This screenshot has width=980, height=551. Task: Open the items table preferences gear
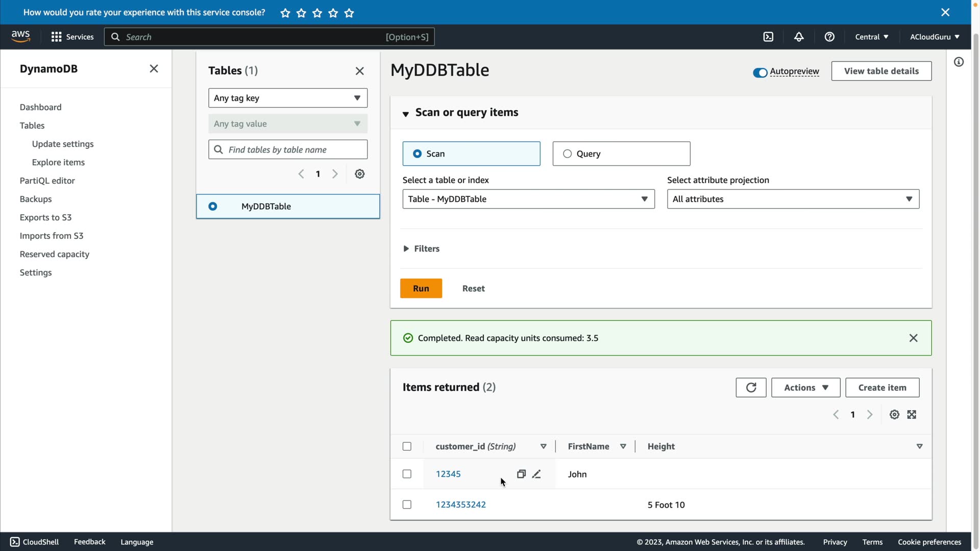(x=894, y=415)
